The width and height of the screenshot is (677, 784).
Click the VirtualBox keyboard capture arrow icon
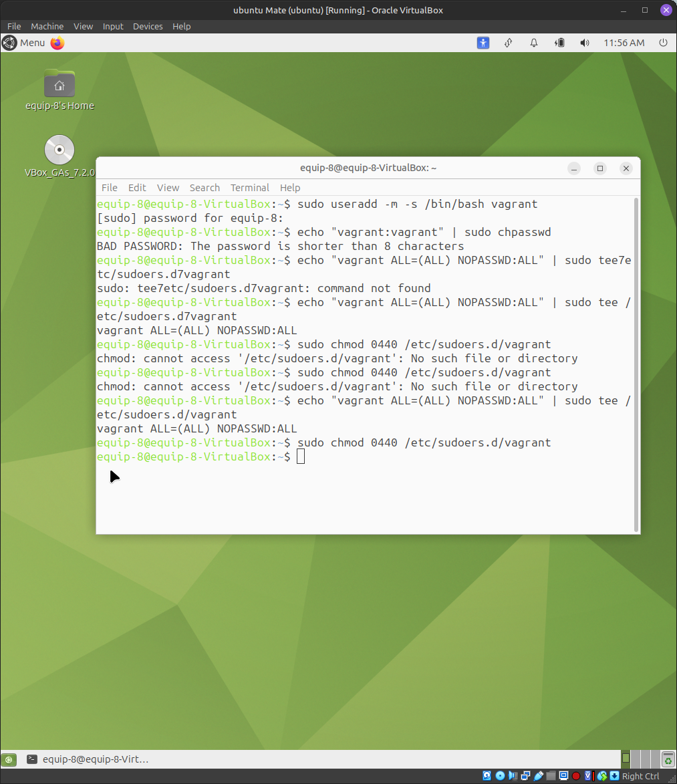pyautogui.click(x=614, y=776)
